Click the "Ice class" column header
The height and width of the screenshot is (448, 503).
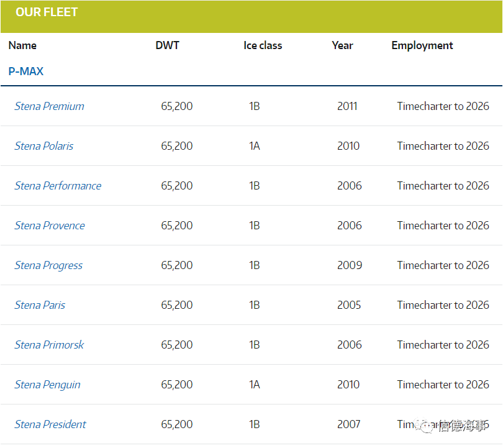point(263,45)
